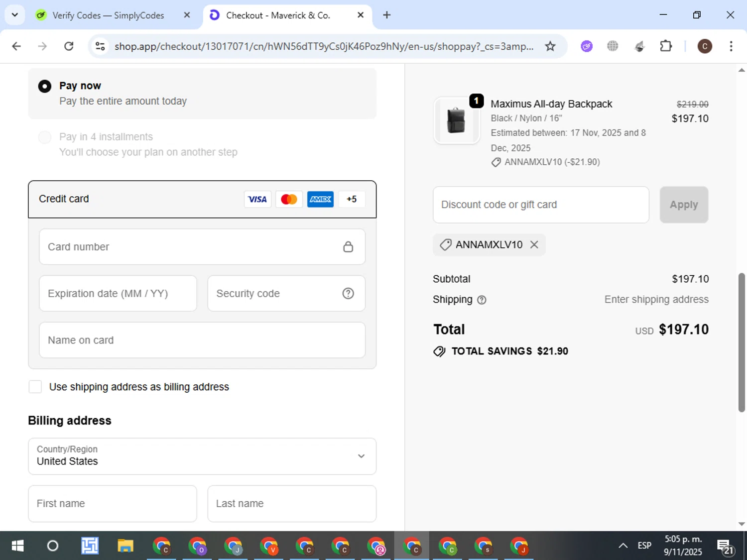
Task: Open the Chrome three-dot menu
Action: click(x=731, y=46)
